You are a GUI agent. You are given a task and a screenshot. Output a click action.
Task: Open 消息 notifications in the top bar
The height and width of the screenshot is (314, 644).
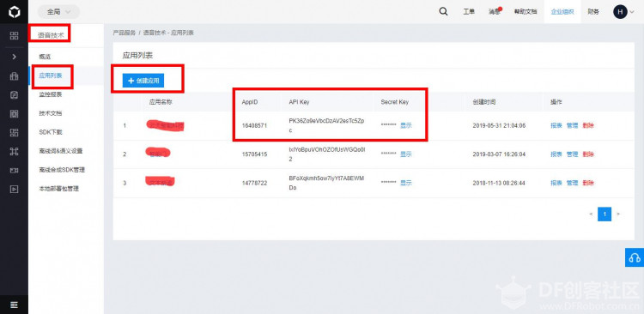tap(495, 12)
